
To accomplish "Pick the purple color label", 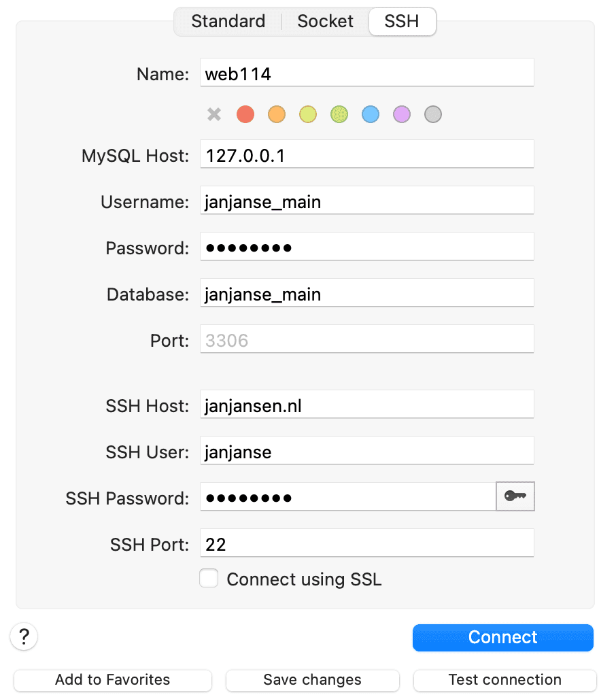I will coord(402,114).
